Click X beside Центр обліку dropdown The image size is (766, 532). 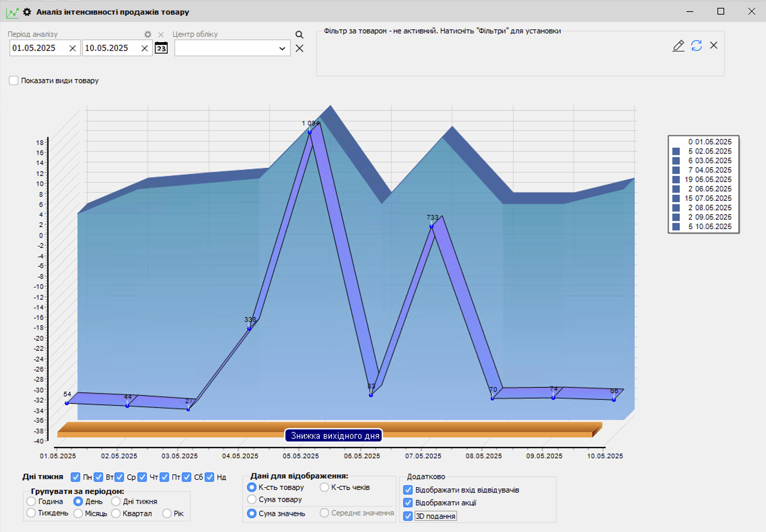click(x=299, y=48)
